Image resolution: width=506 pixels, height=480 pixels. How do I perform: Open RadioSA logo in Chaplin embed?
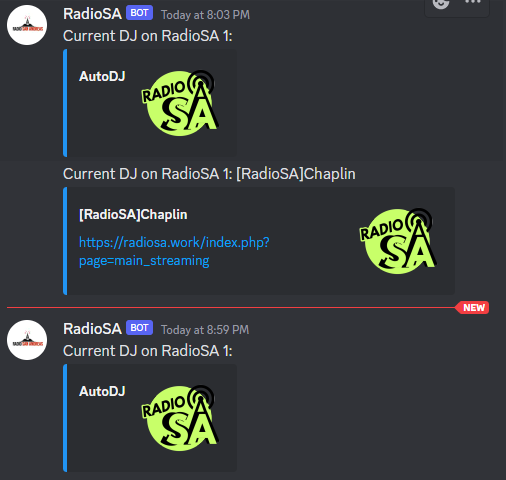[398, 241]
